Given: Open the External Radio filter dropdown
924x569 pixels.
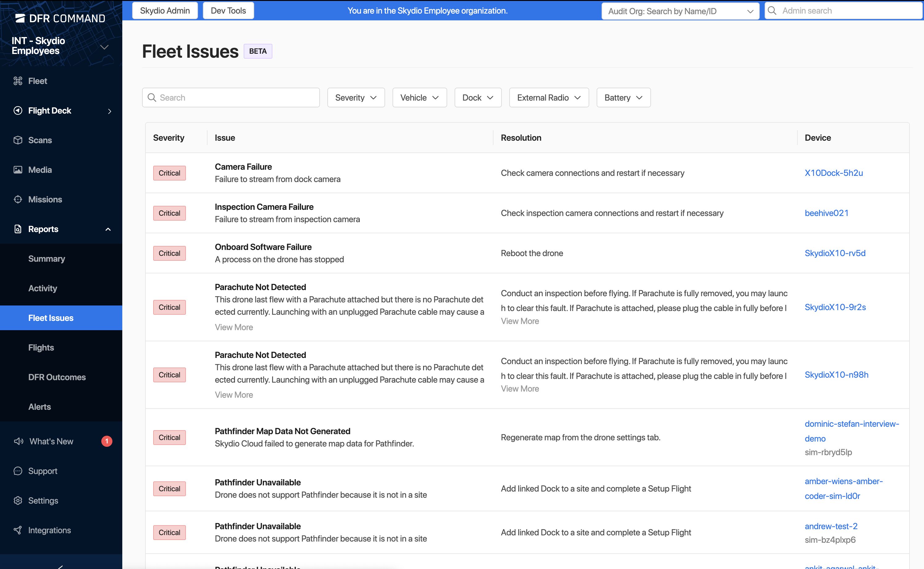Looking at the screenshot, I should [x=549, y=98].
